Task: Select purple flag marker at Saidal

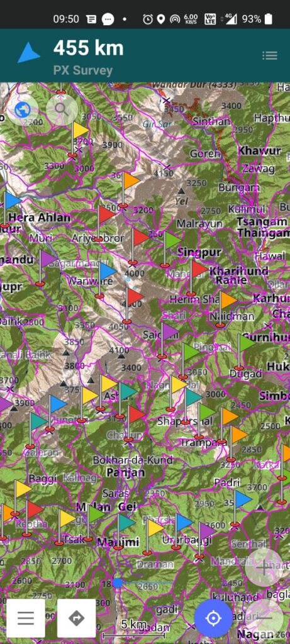Action: (x=169, y=340)
